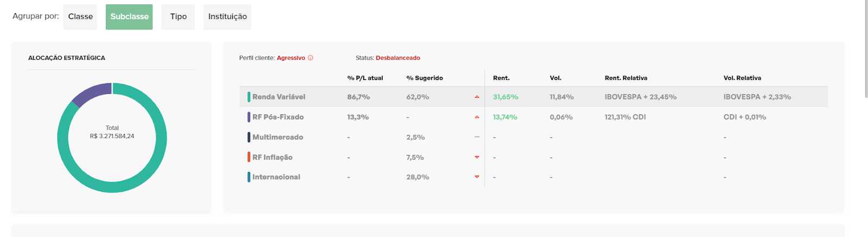Select the Renda Variável row label
Viewport: 868px width, 237px height.
279,97
